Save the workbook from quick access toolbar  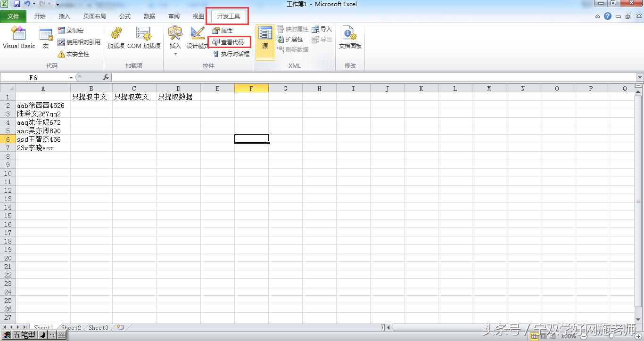(x=17, y=4)
